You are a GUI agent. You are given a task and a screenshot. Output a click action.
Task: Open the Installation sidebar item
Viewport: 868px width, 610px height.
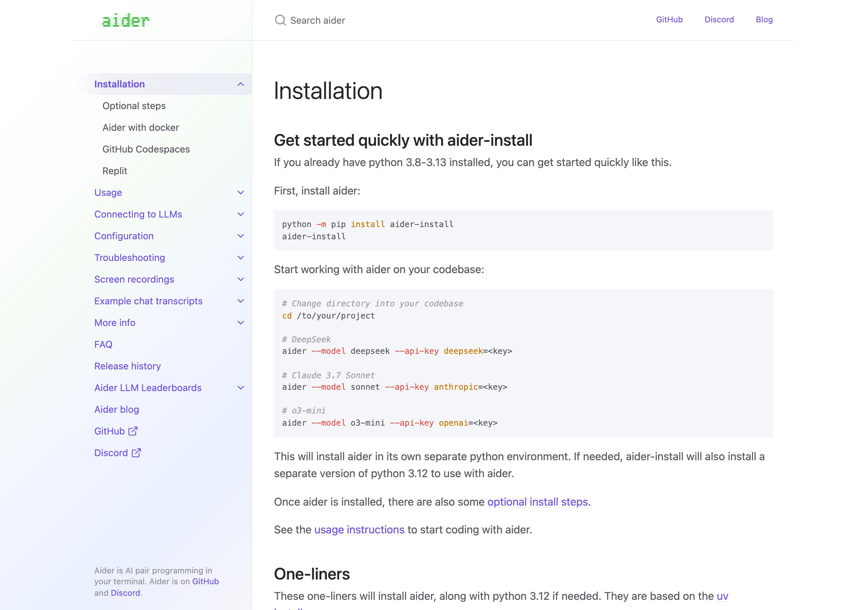pos(119,84)
